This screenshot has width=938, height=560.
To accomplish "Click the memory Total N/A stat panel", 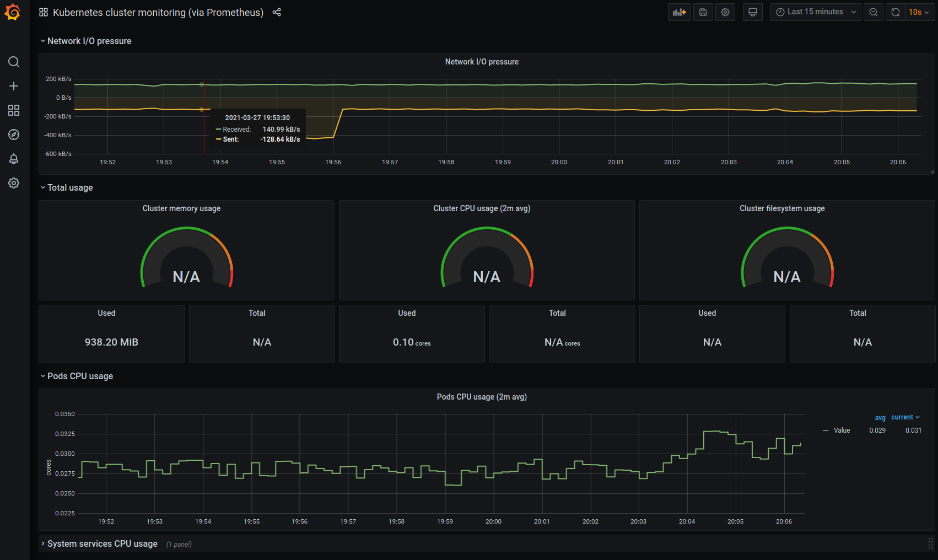I will click(x=262, y=334).
